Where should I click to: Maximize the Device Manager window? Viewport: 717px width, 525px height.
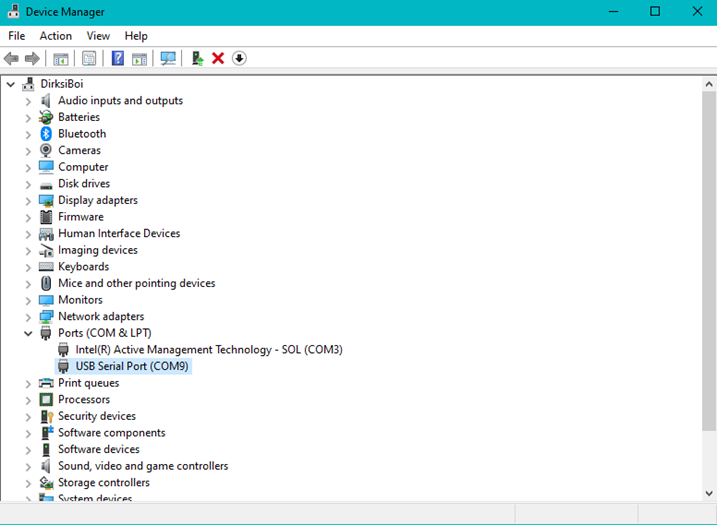tap(655, 11)
